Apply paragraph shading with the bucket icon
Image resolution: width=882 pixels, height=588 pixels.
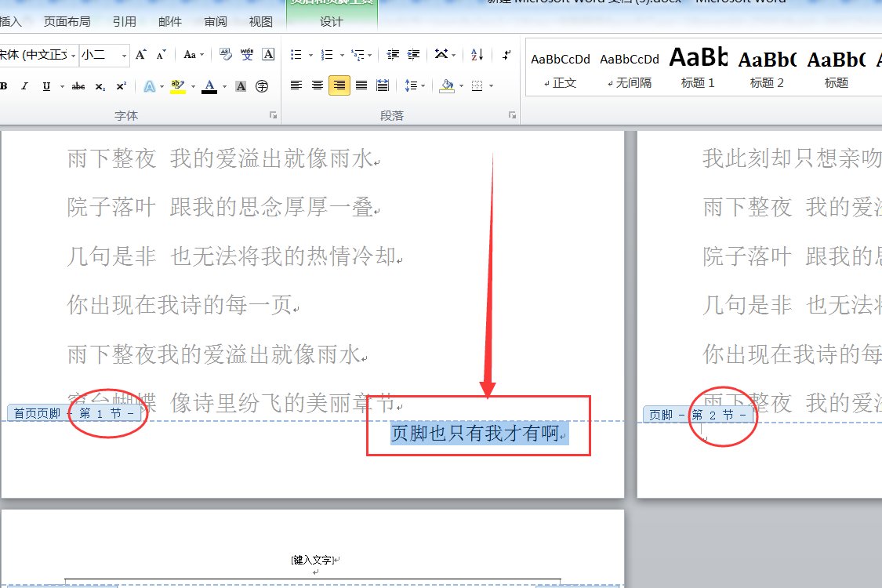(x=448, y=85)
